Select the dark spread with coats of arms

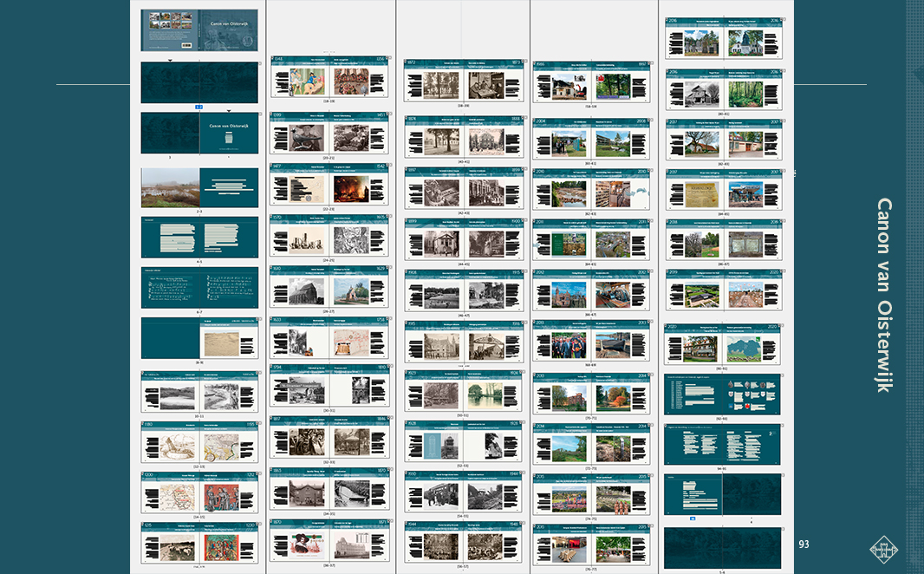pyautogui.click(x=723, y=395)
